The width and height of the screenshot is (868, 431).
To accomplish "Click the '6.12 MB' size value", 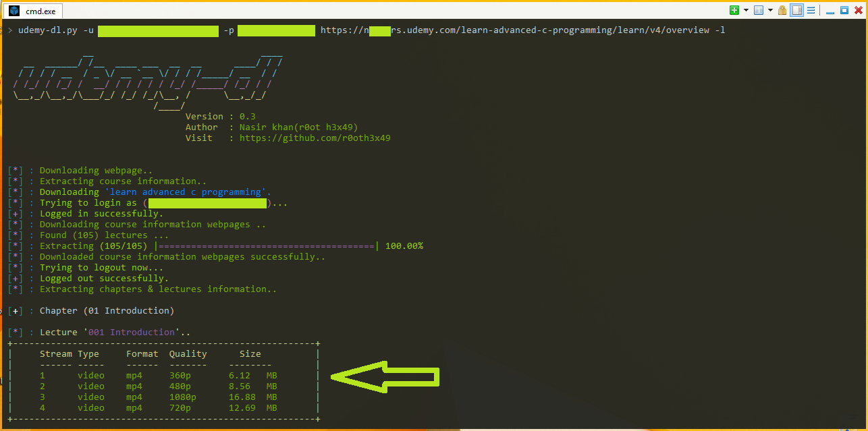I will pos(253,376).
